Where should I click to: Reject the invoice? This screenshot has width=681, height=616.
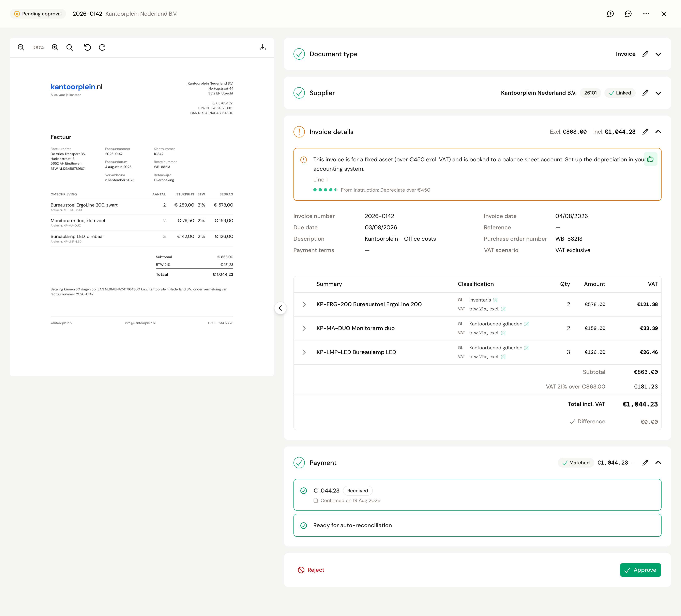311,570
